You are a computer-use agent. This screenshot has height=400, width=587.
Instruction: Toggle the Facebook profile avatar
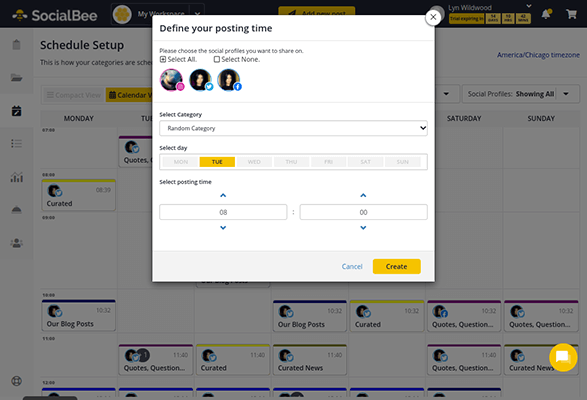point(229,80)
